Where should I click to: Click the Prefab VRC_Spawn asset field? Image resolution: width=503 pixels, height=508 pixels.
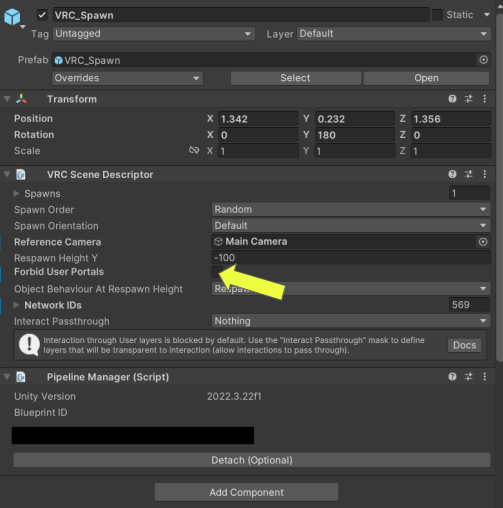tap(264, 60)
